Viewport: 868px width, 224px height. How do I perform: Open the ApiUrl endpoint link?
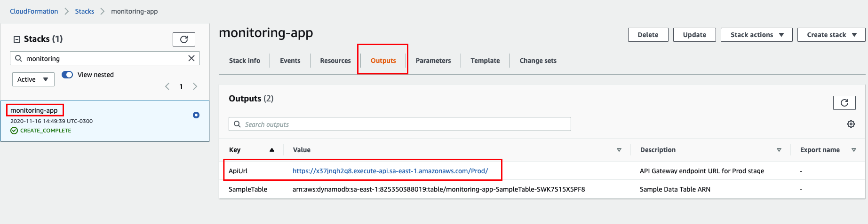[x=390, y=171]
